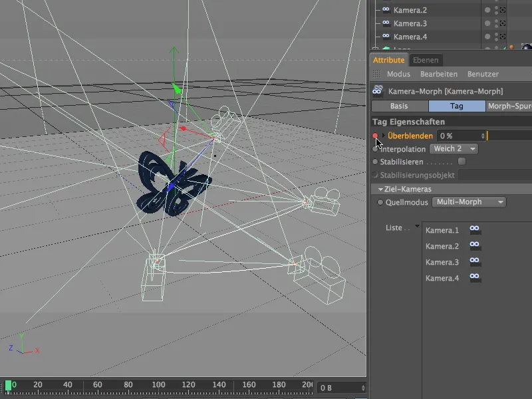Jump to frame 100 on the timeline
532x399 pixels.
pos(158,385)
